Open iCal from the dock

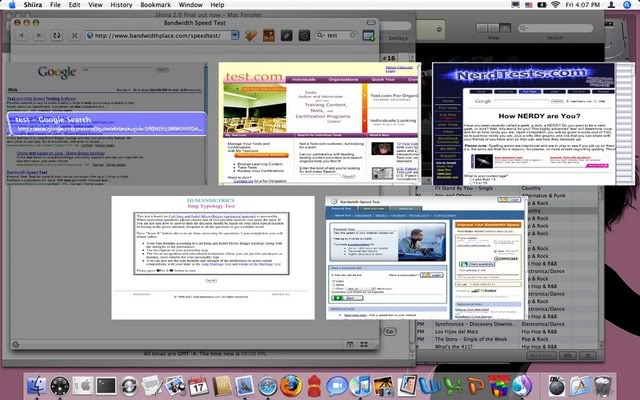click(x=198, y=385)
